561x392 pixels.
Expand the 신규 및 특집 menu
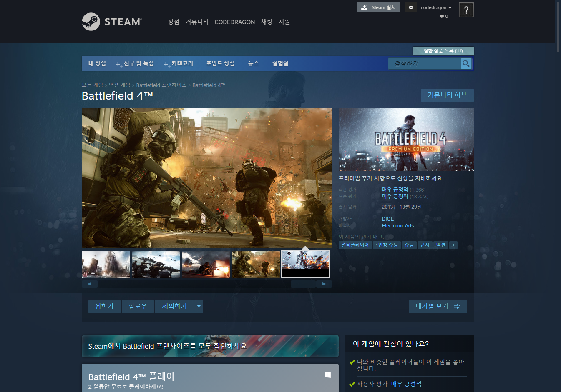135,63
